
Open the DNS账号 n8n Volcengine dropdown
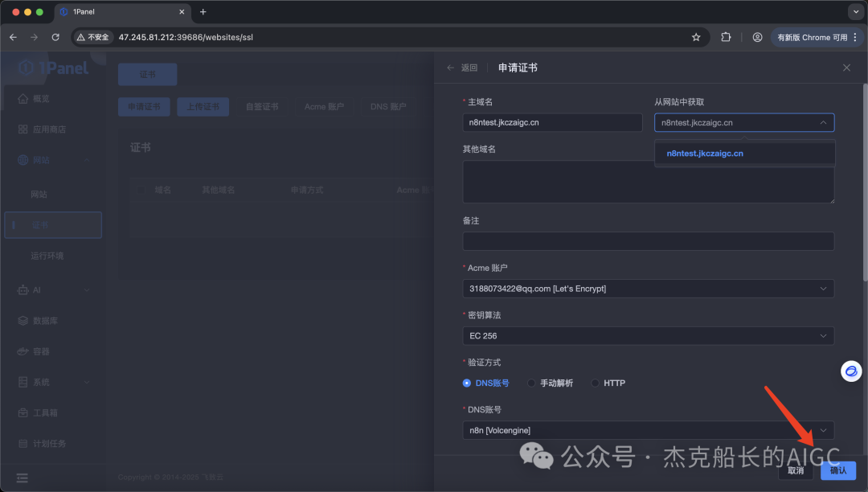tap(649, 430)
